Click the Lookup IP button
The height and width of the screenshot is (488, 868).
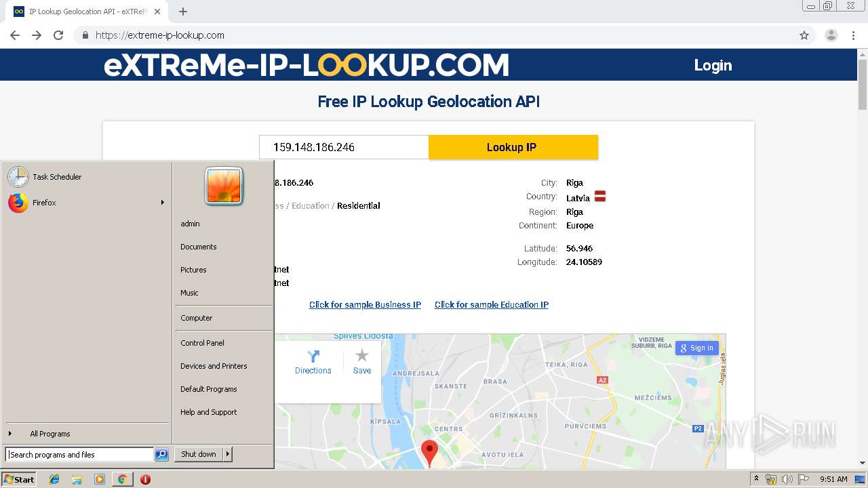point(513,147)
